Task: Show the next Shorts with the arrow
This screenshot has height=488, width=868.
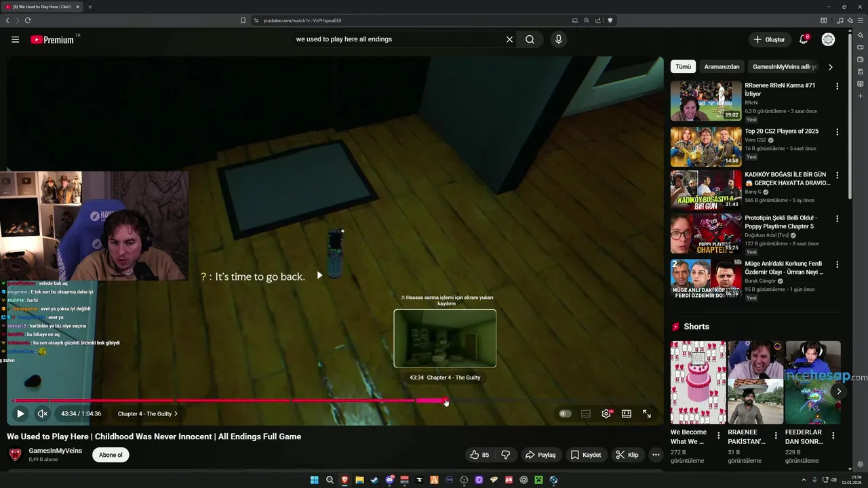Action: pyautogui.click(x=839, y=391)
